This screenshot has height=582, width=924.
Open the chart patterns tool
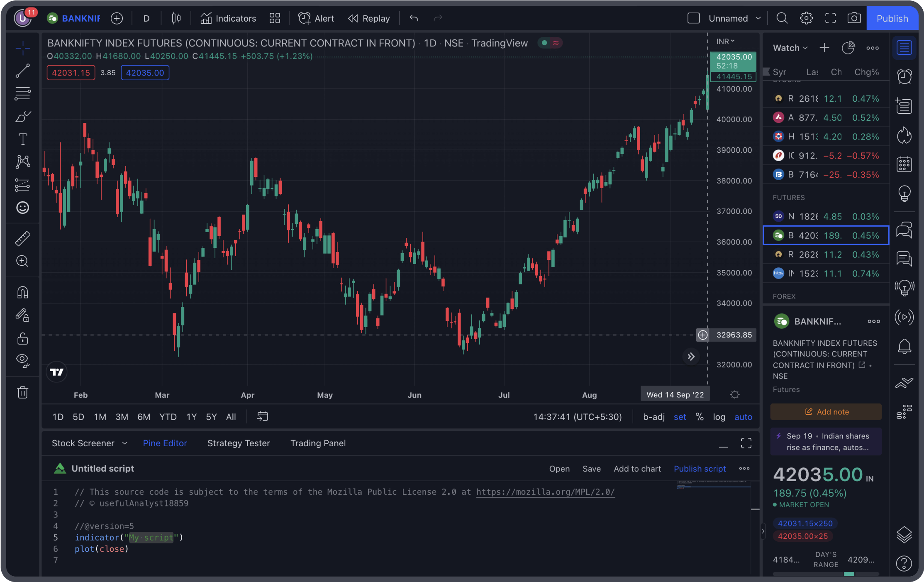(23, 162)
